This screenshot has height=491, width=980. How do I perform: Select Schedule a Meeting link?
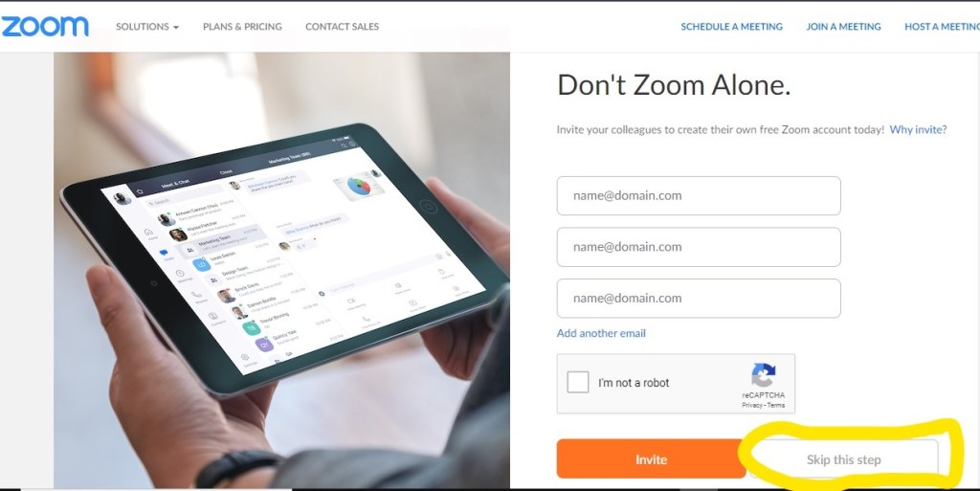tap(731, 27)
